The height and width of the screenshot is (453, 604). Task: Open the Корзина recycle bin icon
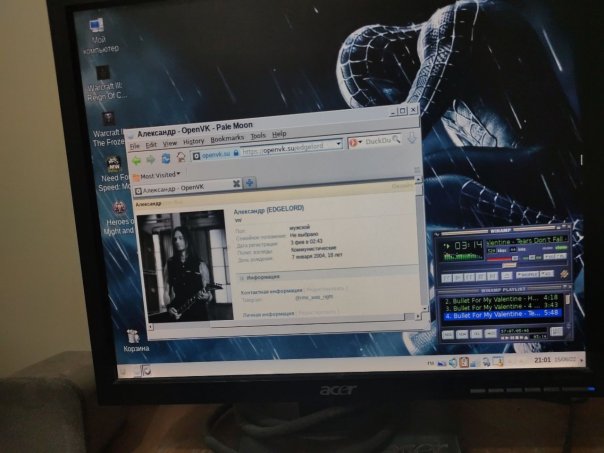[x=136, y=341]
